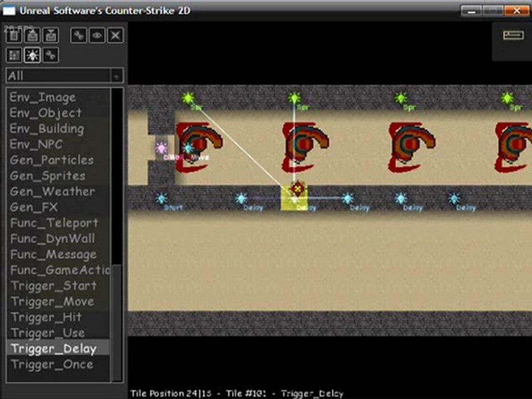Click the cyan entity beside the pink one
The width and height of the screenshot is (532, 399).
pyautogui.click(x=188, y=147)
